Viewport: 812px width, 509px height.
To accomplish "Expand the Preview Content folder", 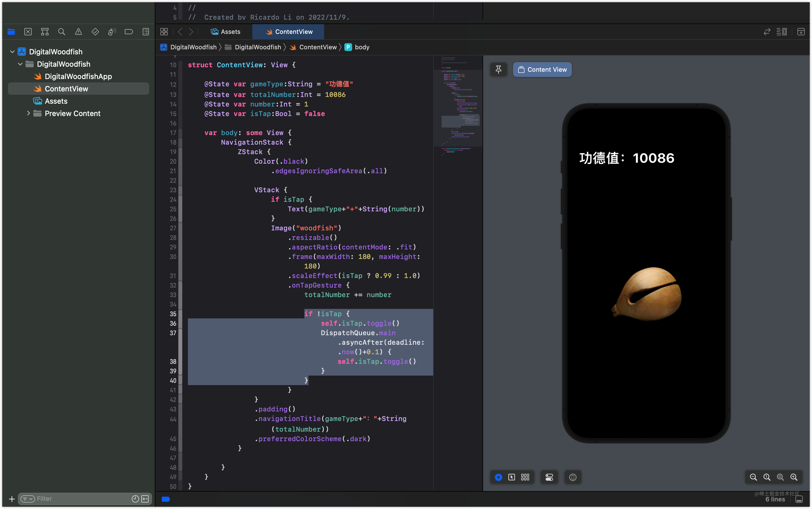I will (x=28, y=113).
